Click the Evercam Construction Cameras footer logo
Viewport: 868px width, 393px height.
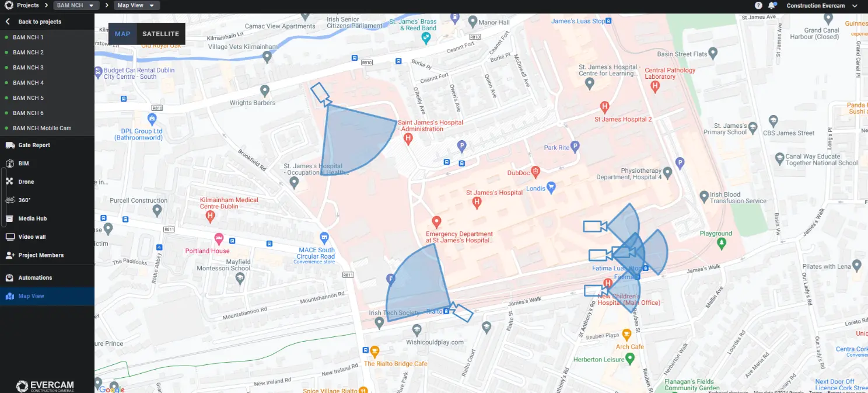click(x=46, y=385)
